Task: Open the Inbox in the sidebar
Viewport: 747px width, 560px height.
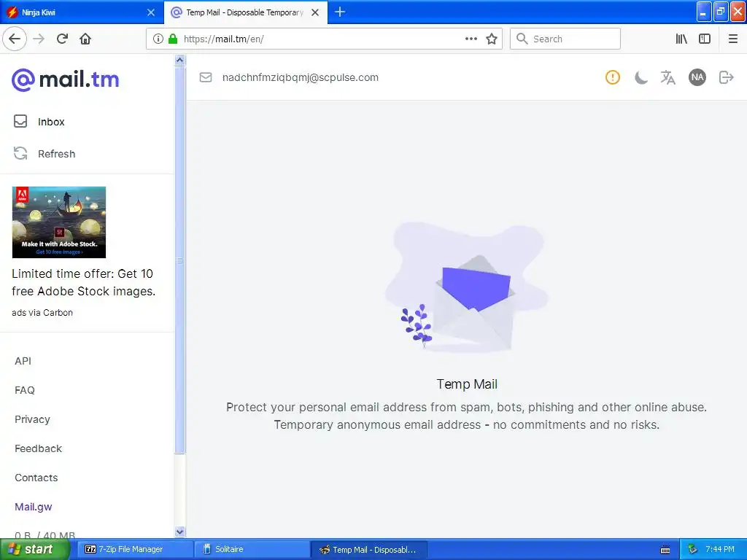Action: coord(52,122)
